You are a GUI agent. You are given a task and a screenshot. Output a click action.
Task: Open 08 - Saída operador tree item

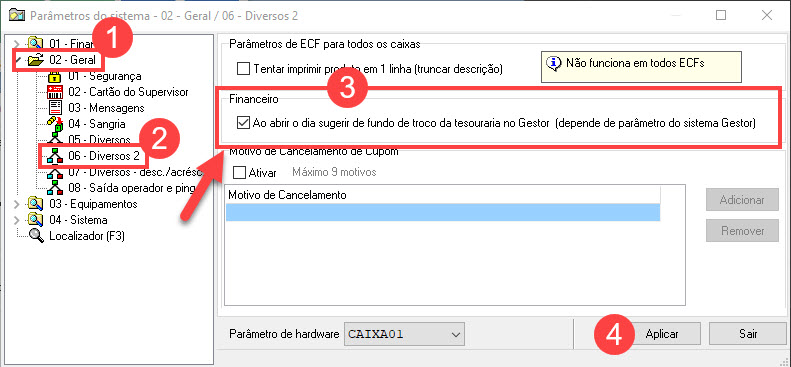tap(125, 188)
